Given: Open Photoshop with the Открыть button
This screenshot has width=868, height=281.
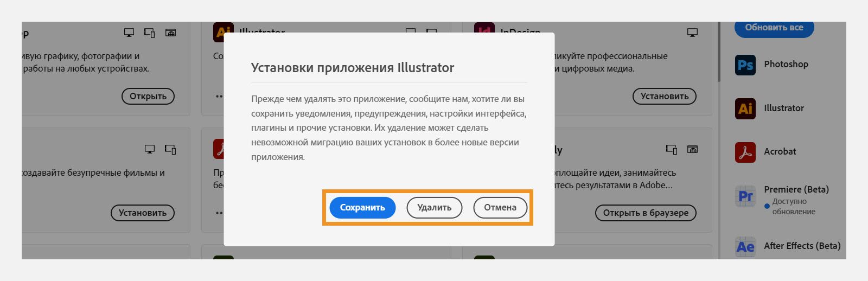Looking at the screenshot, I should [x=148, y=96].
